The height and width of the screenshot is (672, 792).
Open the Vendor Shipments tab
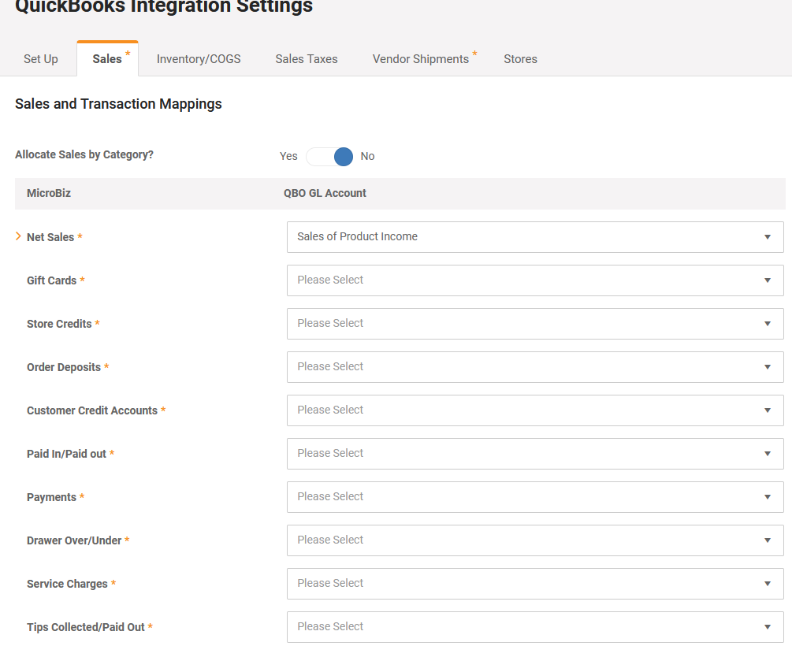[420, 58]
